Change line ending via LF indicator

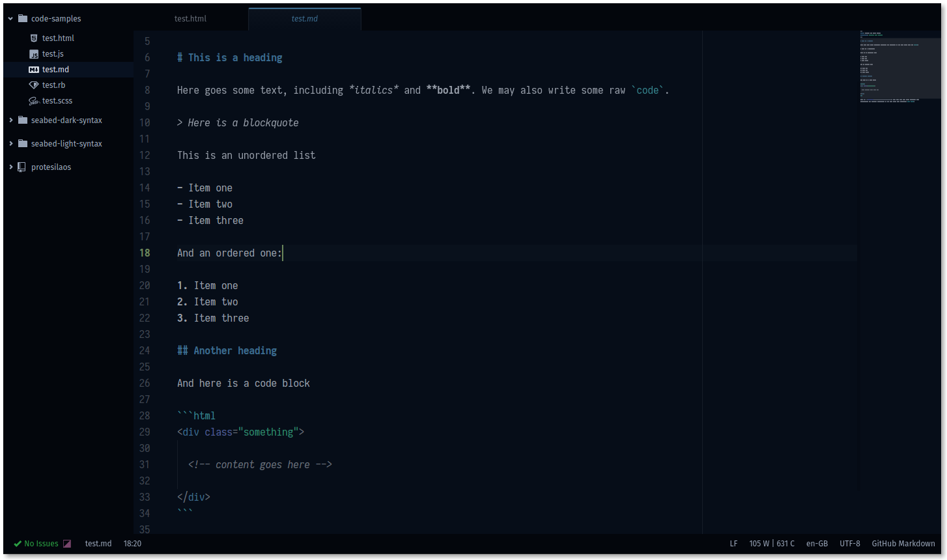pos(733,544)
